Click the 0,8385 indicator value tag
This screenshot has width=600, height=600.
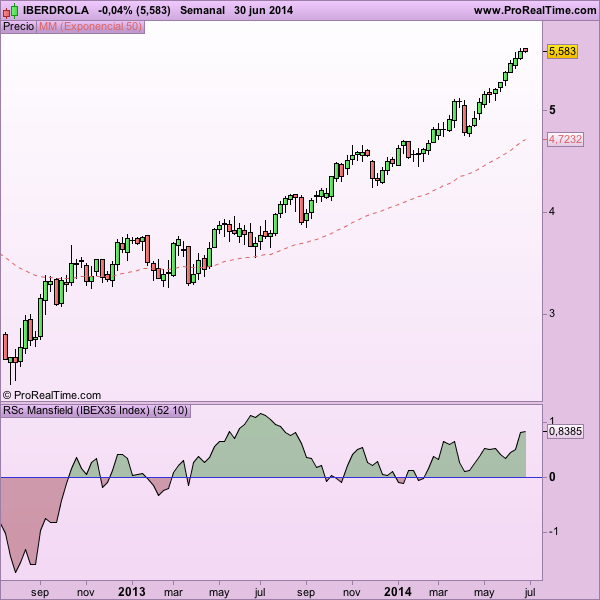pyautogui.click(x=565, y=431)
